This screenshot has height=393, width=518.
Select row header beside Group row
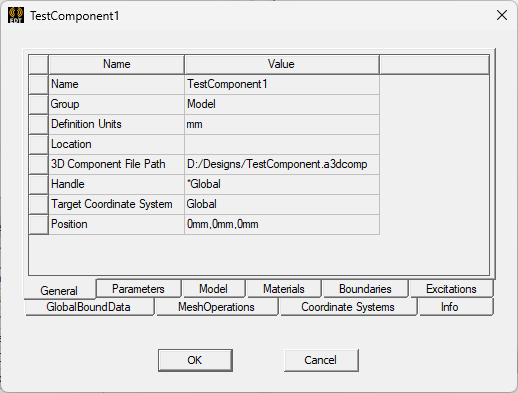(39, 104)
